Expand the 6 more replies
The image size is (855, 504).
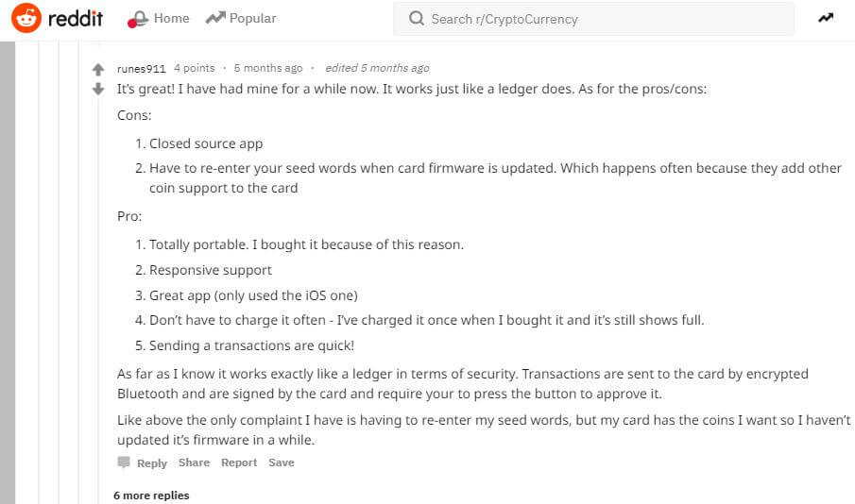click(x=151, y=496)
